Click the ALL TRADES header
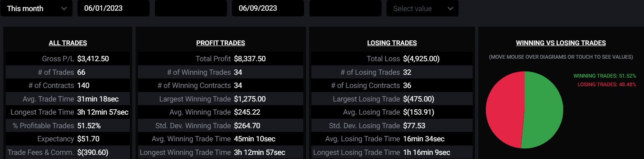This screenshot has width=644, height=159. coord(68,43)
